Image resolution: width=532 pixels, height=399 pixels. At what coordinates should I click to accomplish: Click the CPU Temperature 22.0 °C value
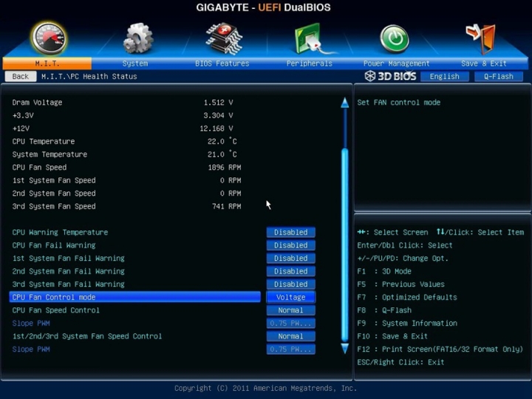tap(222, 141)
